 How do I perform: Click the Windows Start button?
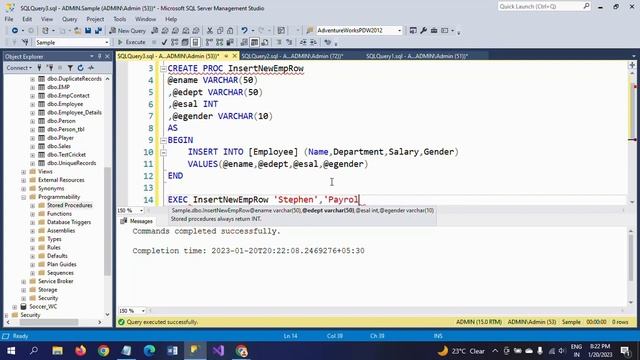coord(11,351)
